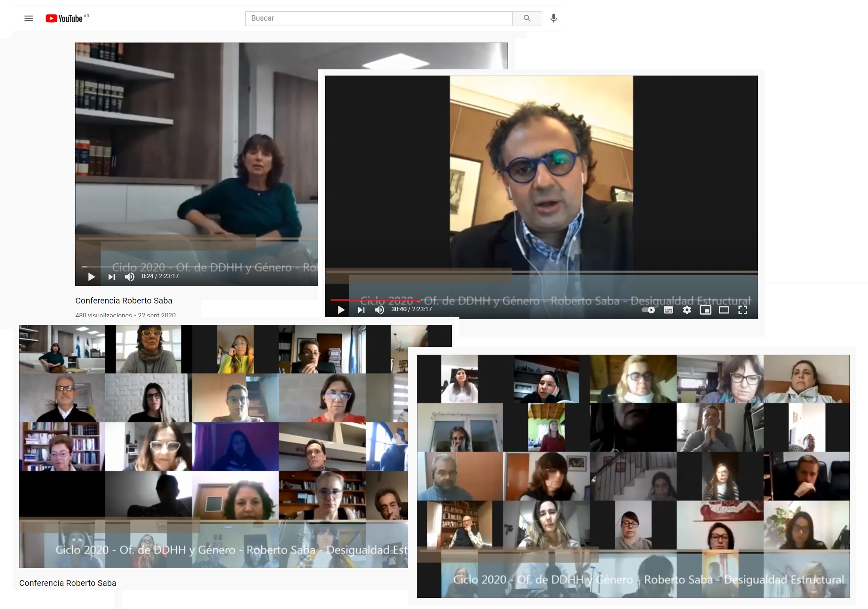Toggle the autoplay switch
Image resolution: width=868 pixels, height=609 pixels.
648,310
